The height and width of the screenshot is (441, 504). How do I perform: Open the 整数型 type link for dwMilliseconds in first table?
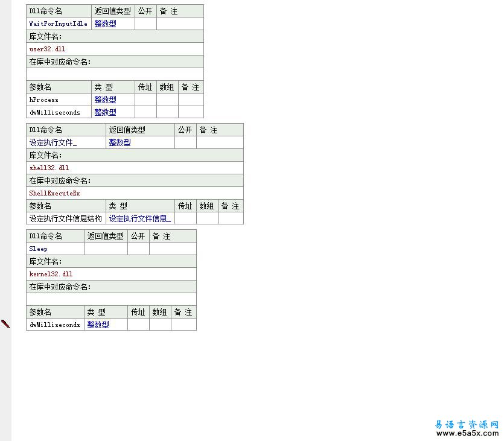click(105, 112)
